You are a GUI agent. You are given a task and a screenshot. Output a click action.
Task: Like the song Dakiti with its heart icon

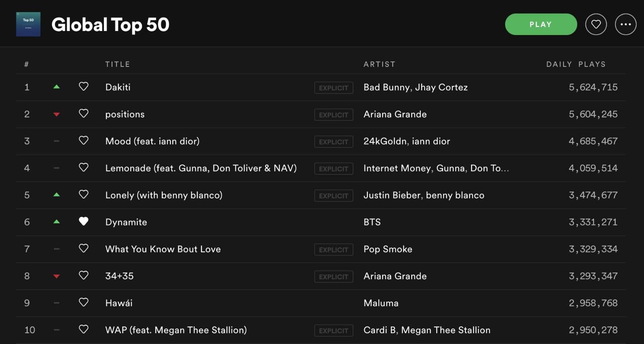83,87
